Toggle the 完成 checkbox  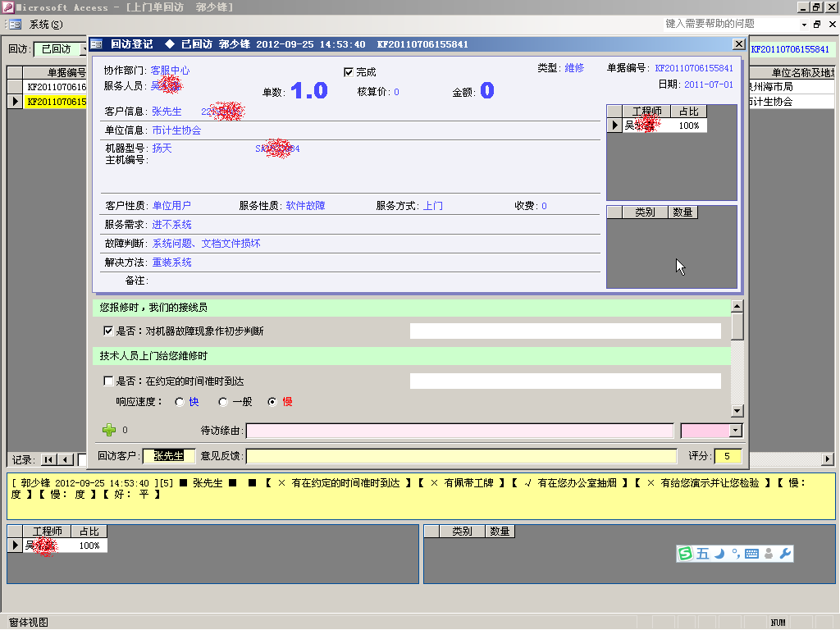[349, 72]
